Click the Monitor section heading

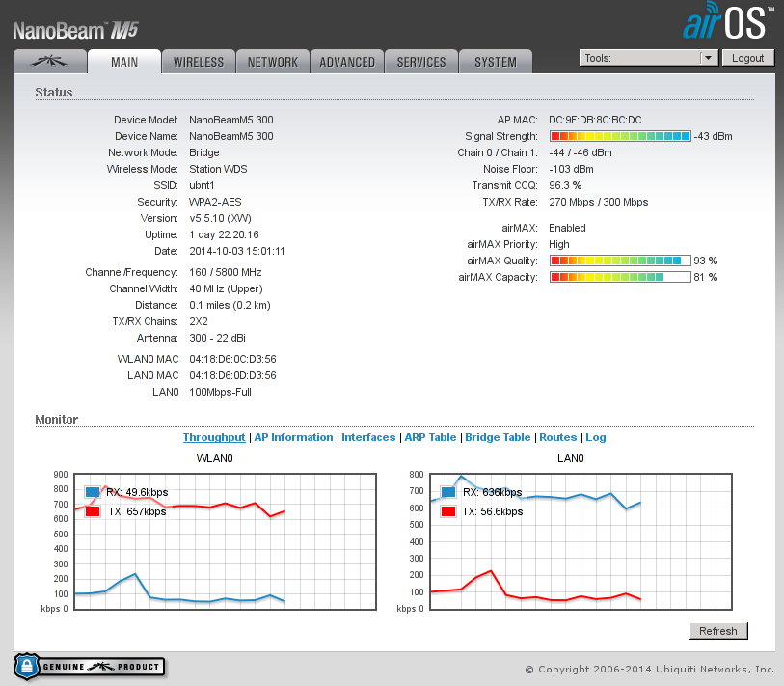pos(57,420)
